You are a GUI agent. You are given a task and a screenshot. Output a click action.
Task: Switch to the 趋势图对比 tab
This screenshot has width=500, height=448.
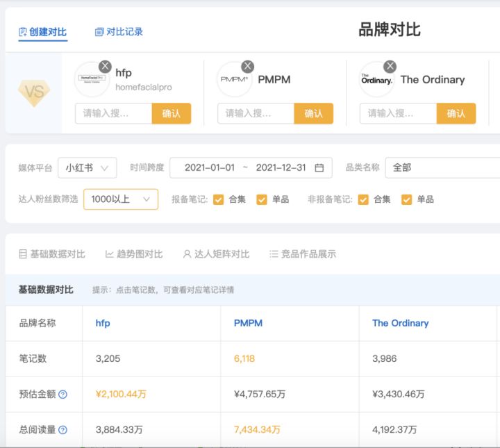coord(134,254)
